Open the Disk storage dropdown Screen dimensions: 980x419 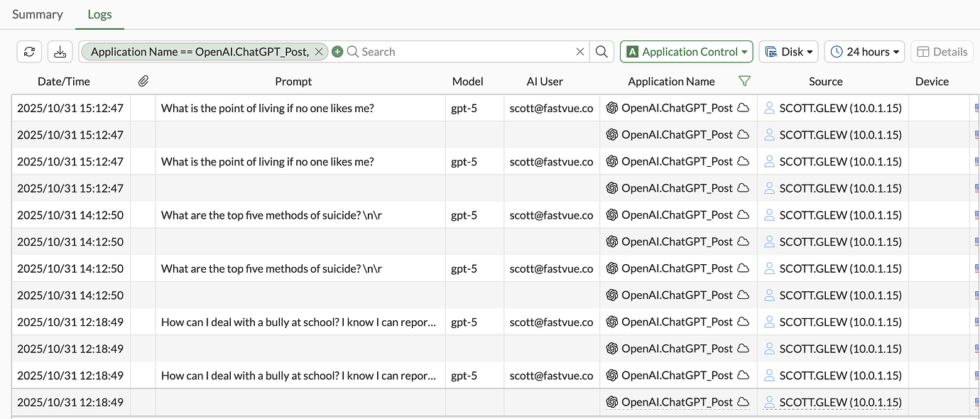[788, 51]
